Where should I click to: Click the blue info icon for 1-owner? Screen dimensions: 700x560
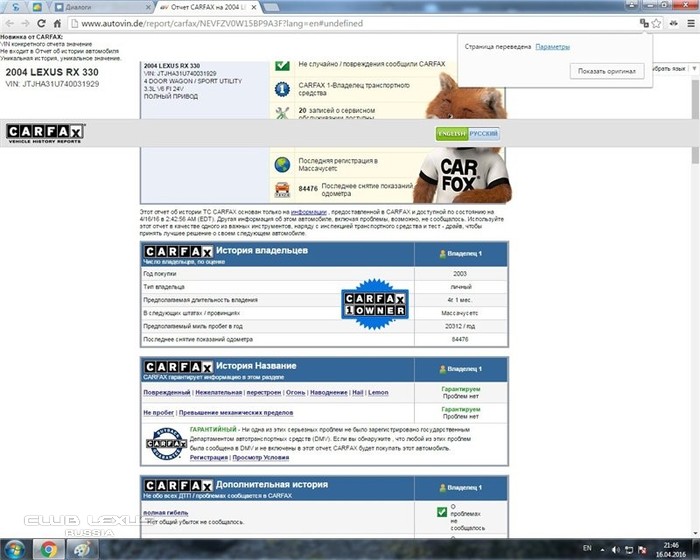[x=282, y=89]
